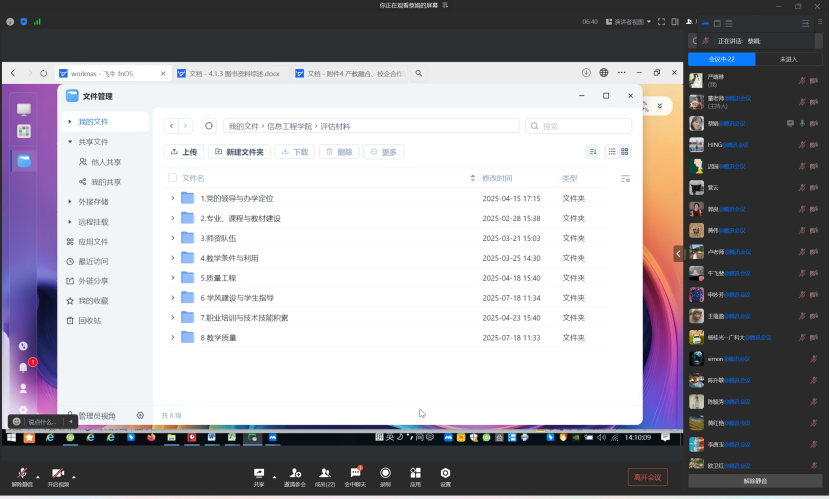Viewport: 830px width, 499px height.
Task: Select the 文档 - 4.1.3 图书资料综述.docx browser tab
Action: [233, 73]
